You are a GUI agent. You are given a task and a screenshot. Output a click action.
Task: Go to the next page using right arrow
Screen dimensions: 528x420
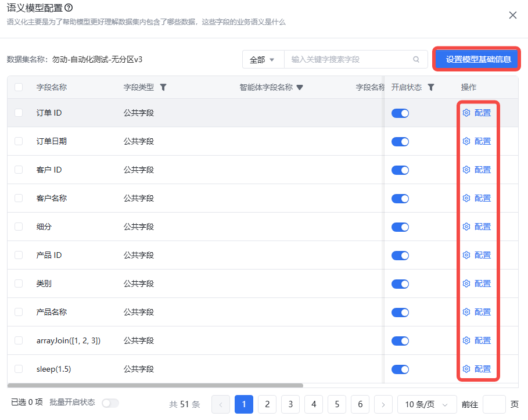pyautogui.click(x=383, y=404)
